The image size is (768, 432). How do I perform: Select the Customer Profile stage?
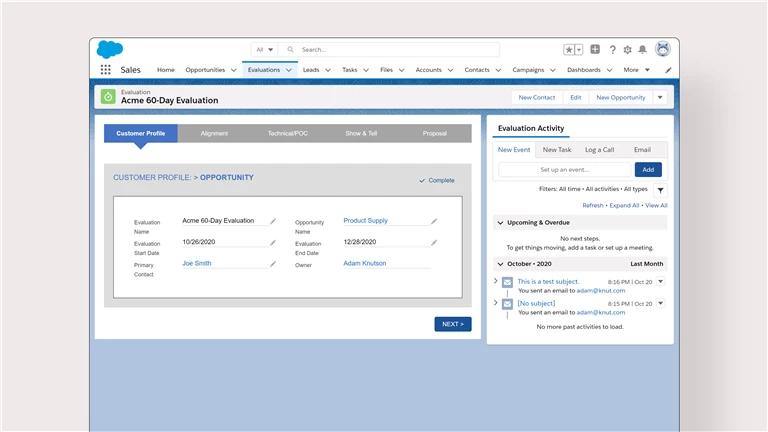click(x=141, y=133)
